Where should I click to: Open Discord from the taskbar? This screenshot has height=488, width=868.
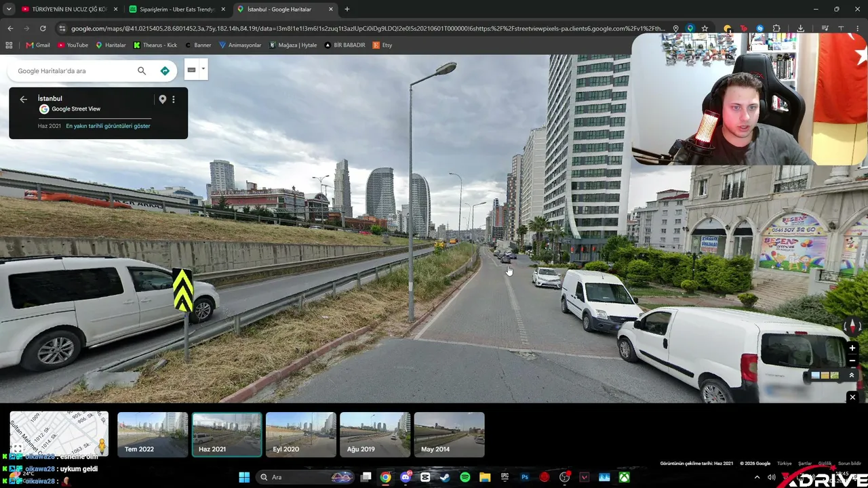406,477
